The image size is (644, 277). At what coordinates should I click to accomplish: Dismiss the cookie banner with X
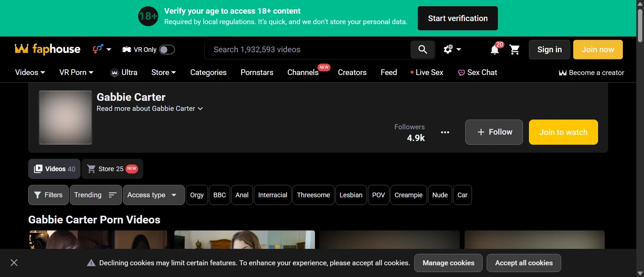(x=14, y=263)
